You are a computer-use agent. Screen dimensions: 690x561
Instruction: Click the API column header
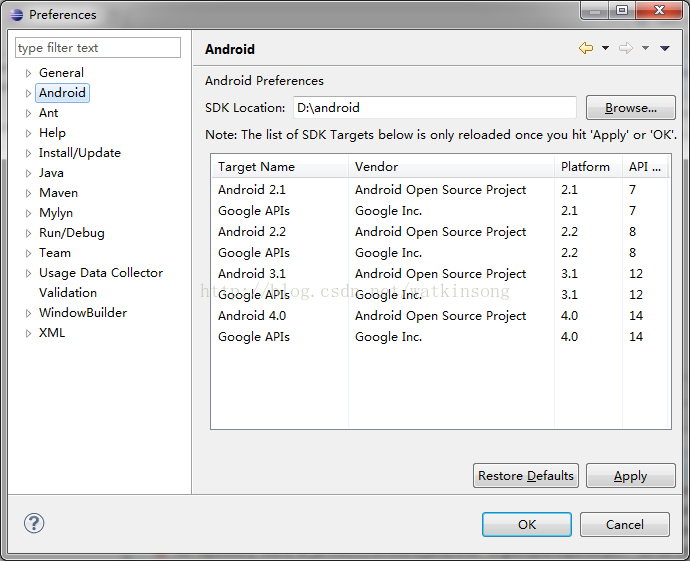coord(645,167)
